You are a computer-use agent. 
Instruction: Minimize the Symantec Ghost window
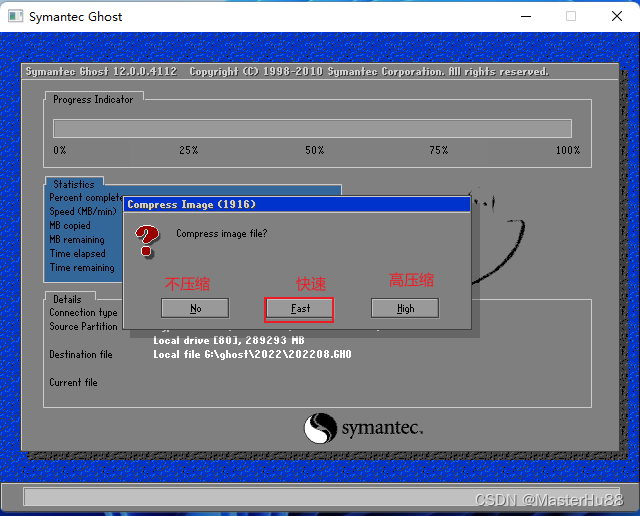coord(526,16)
